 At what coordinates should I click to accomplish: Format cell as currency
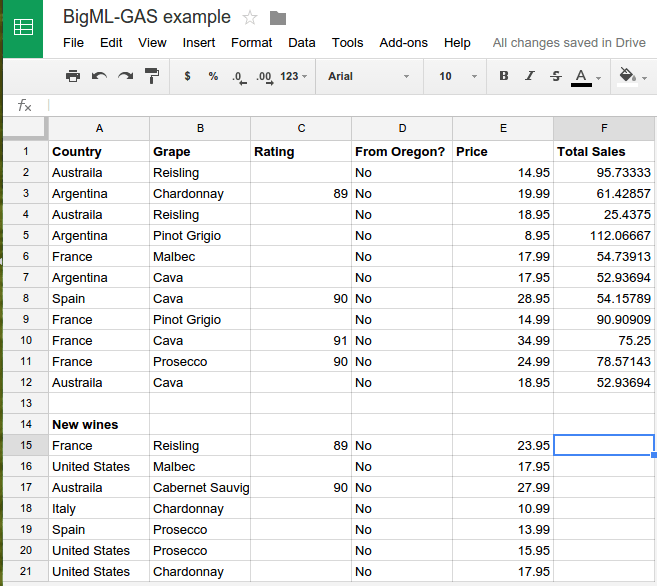[x=188, y=76]
